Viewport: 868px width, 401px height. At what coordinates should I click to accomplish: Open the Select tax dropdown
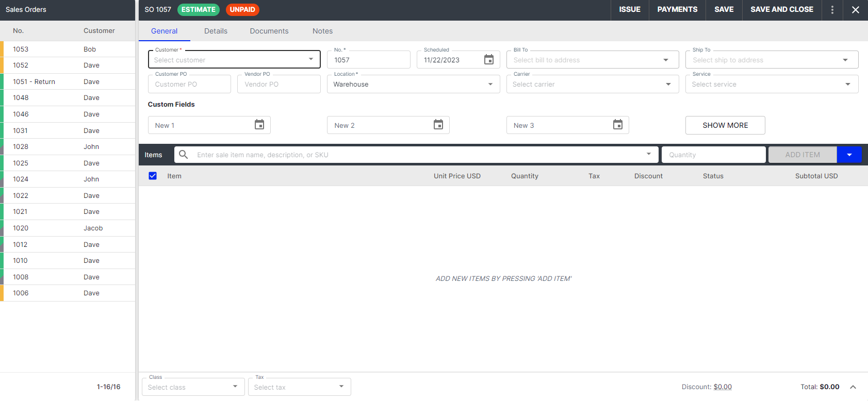tap(341, 387)
